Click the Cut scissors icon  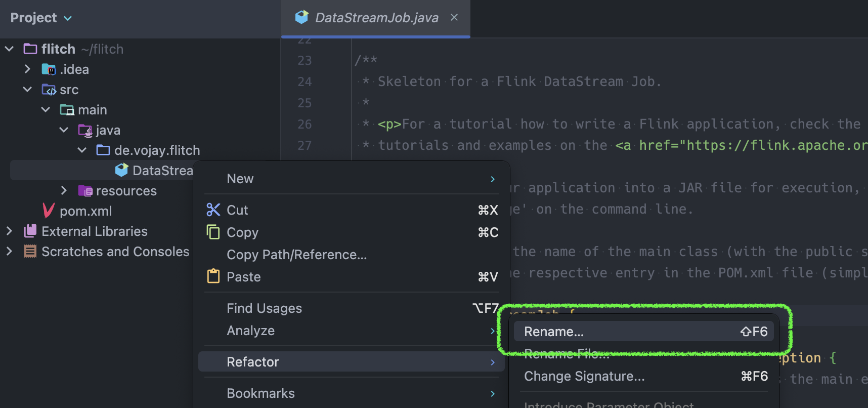213,210
